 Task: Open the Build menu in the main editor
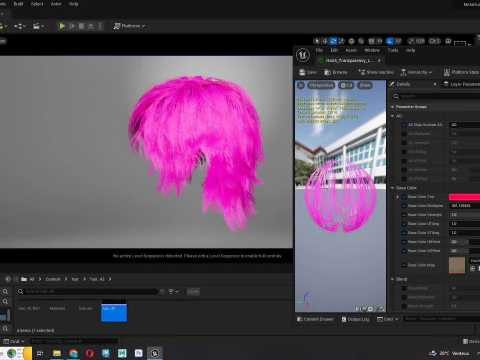(18, 4)
